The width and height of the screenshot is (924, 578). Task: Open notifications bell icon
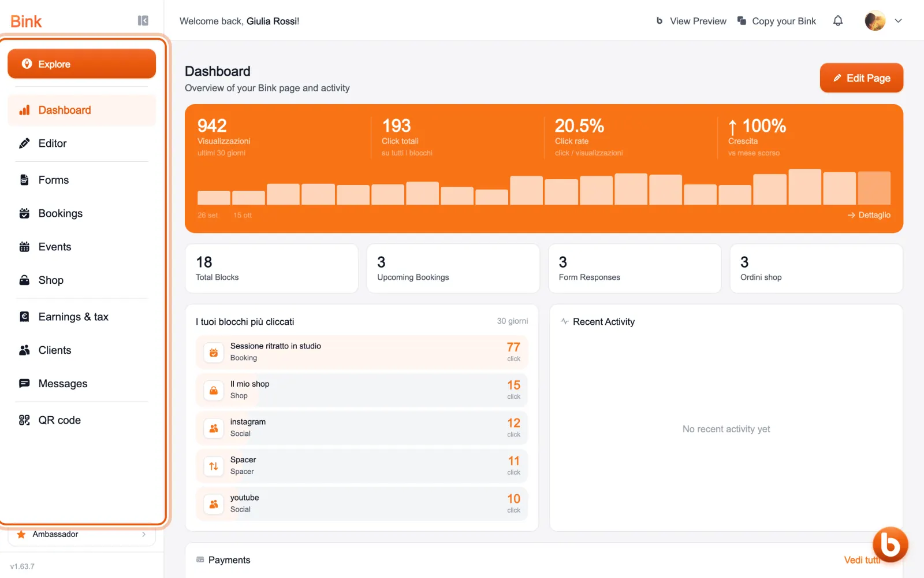point(838,21)
